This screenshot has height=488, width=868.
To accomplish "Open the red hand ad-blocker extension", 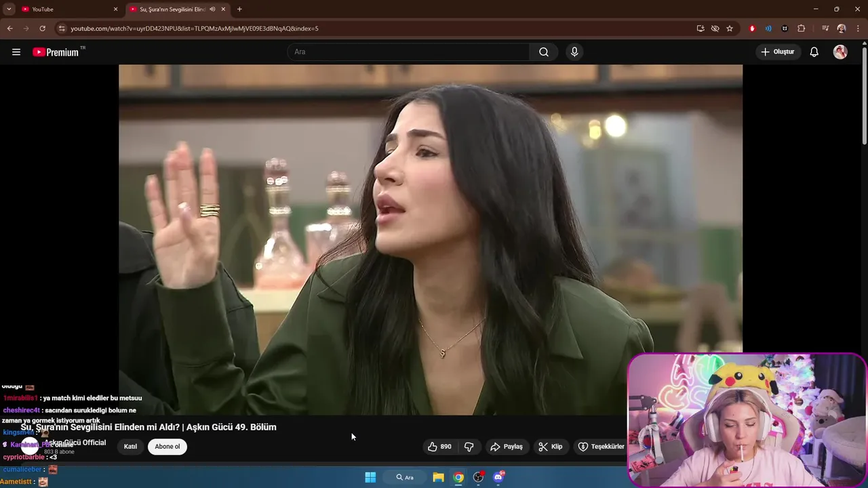I will point(752,28).
